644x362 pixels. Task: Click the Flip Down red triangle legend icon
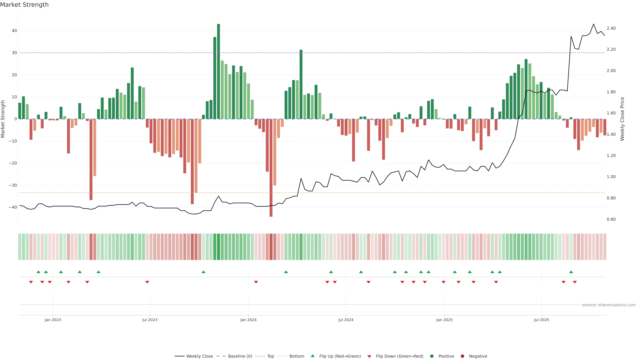click(369, 356)
